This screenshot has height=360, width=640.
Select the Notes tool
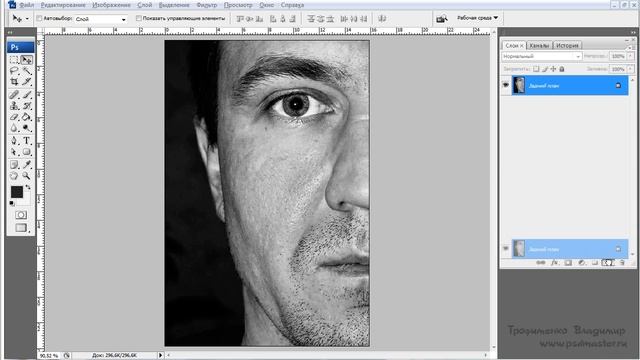(14, 164)
